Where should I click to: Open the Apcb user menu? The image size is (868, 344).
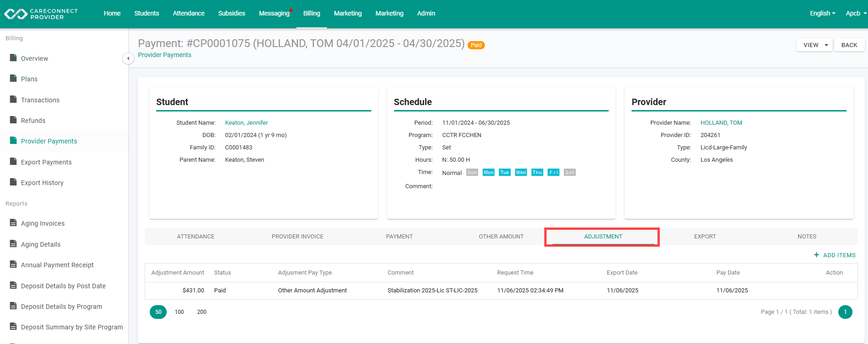click(x=856, y=13)
